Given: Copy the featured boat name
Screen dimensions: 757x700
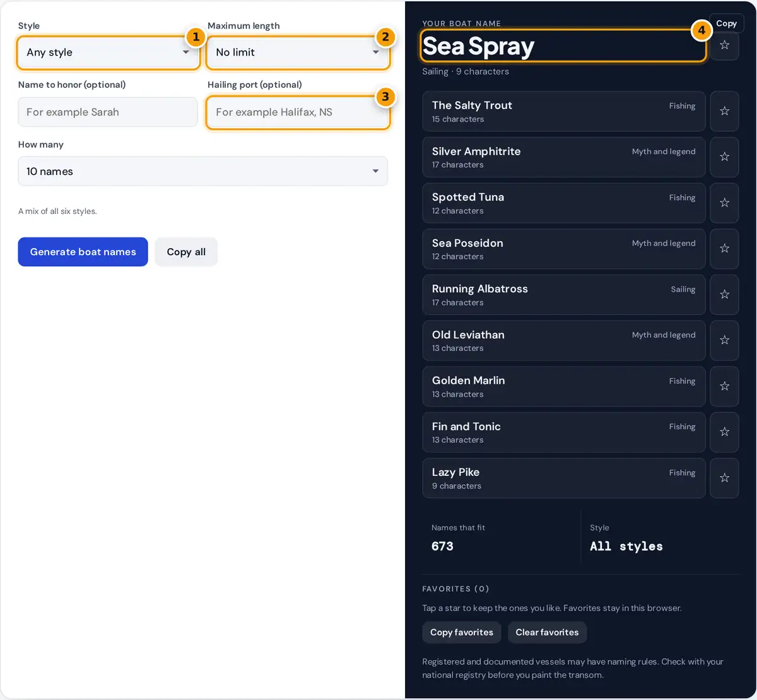Looking at the screenshot, I should tap(726, 23).
